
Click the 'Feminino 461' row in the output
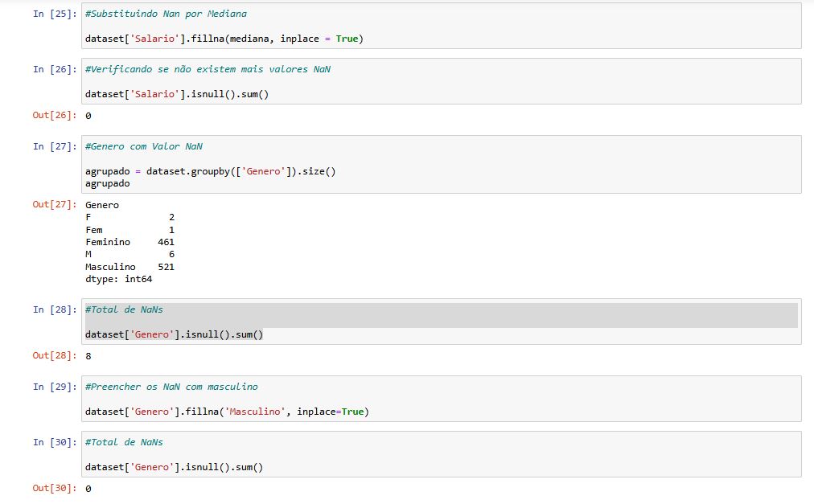coord(129,242)
